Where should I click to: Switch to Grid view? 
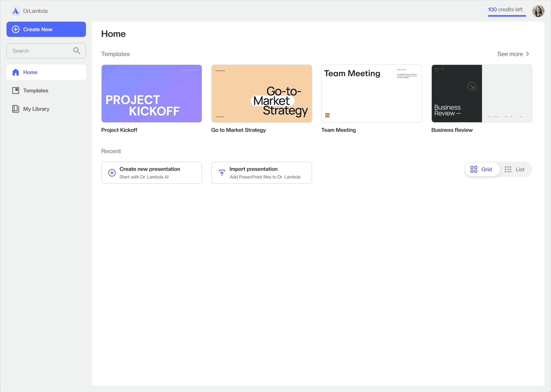click(482, 169)
